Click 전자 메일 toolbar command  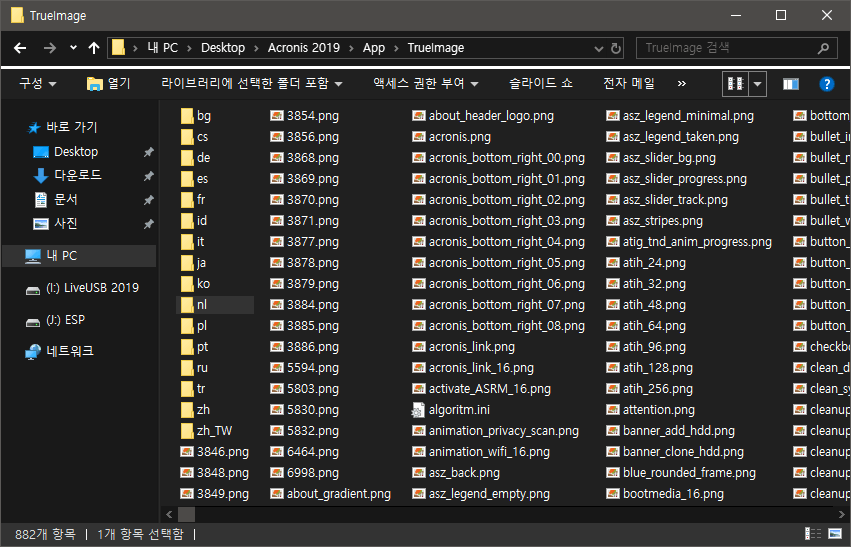(x=629, y=84)
